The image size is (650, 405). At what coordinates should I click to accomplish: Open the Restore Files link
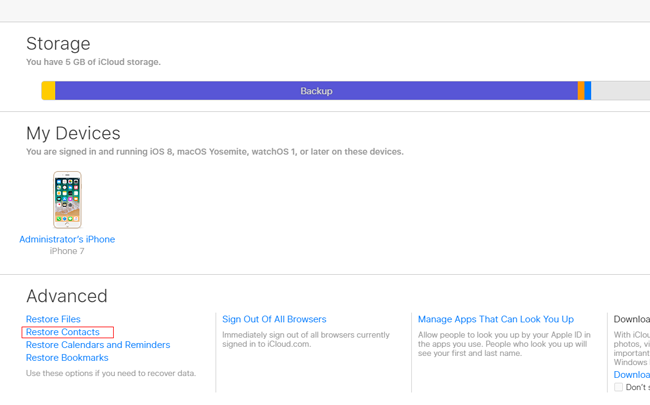pyautogui.click(x=53, y=319)
